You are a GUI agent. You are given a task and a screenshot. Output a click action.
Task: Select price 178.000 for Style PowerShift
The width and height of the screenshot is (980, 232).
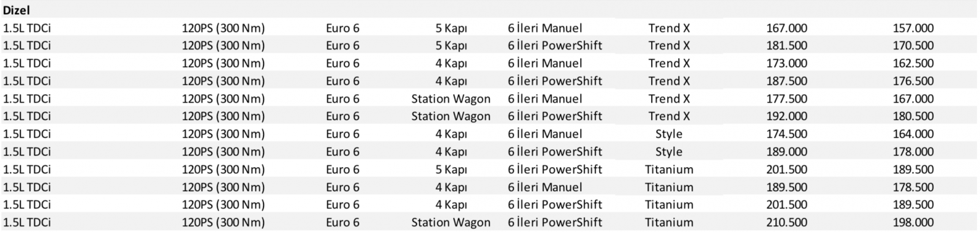click(913, 152)
